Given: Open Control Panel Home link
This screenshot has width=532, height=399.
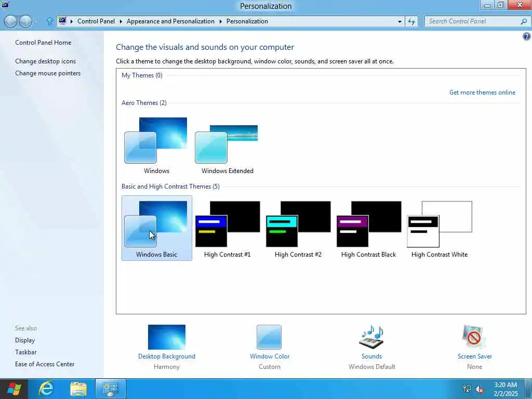Looking at the screenshot, I should pos(43,43).
